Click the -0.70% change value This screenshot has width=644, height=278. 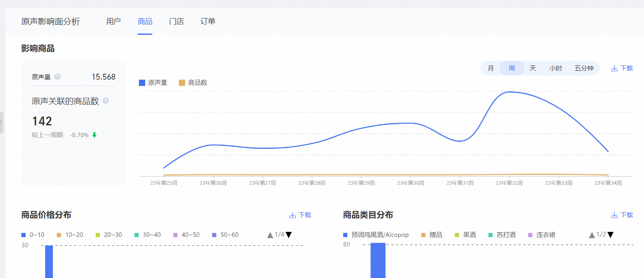pyautogui.click(x=79, y=135)
